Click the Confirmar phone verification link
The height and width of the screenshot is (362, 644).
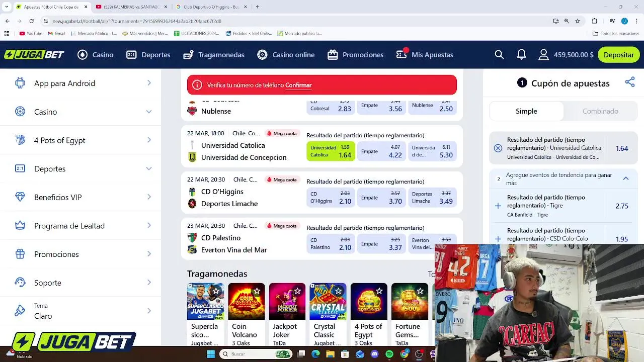coord(298,85)
